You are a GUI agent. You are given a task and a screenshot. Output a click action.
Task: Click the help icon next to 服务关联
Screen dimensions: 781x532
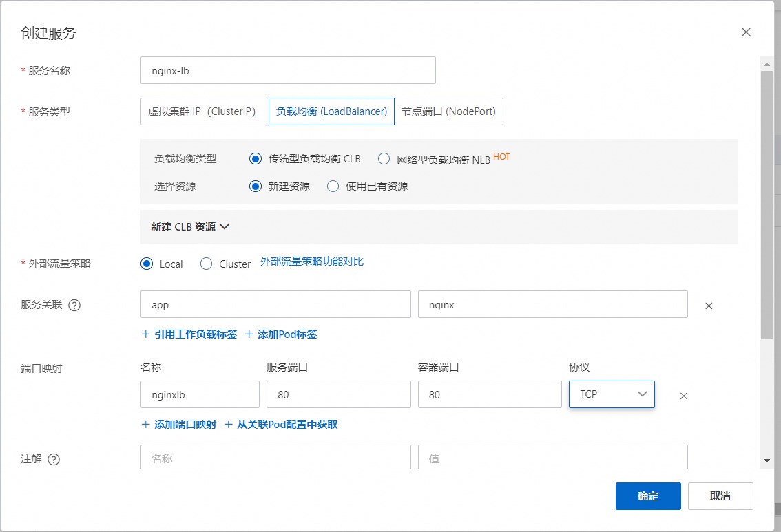click(x=74, y=305)
